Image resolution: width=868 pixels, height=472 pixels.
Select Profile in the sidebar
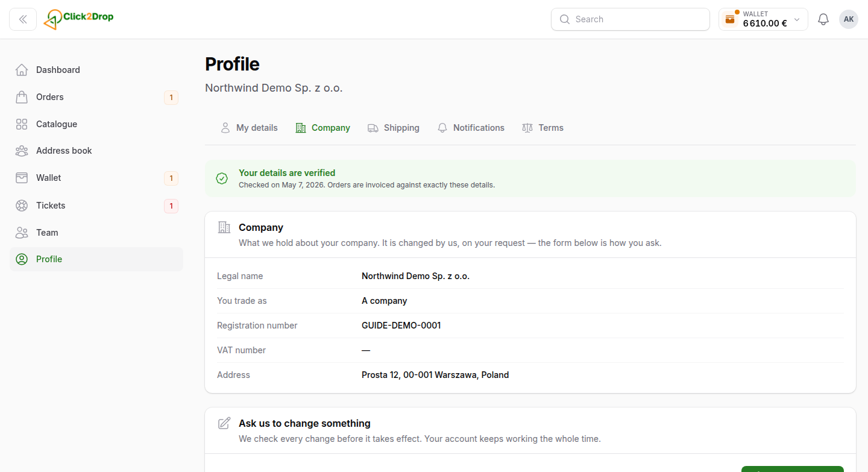click(96, 259)
